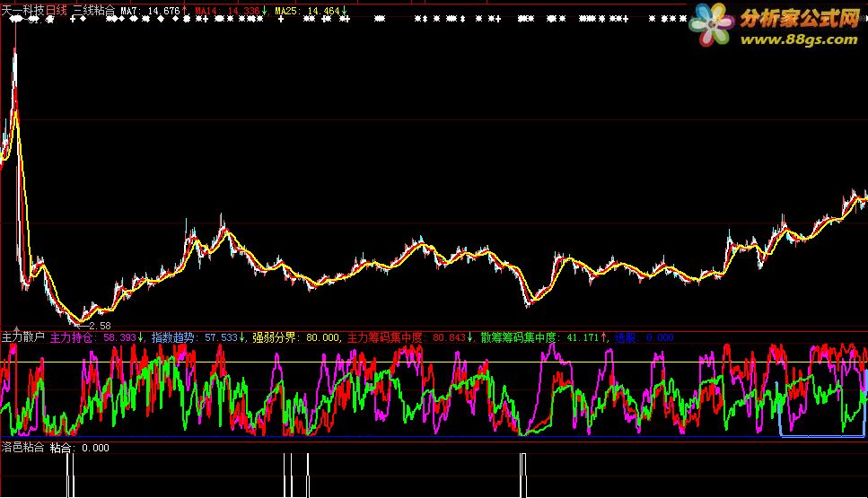Image resolution: width=868 pixels, height=498 pixels.
Task: Click the 三线粘合 indicator name
Action: 94,11
